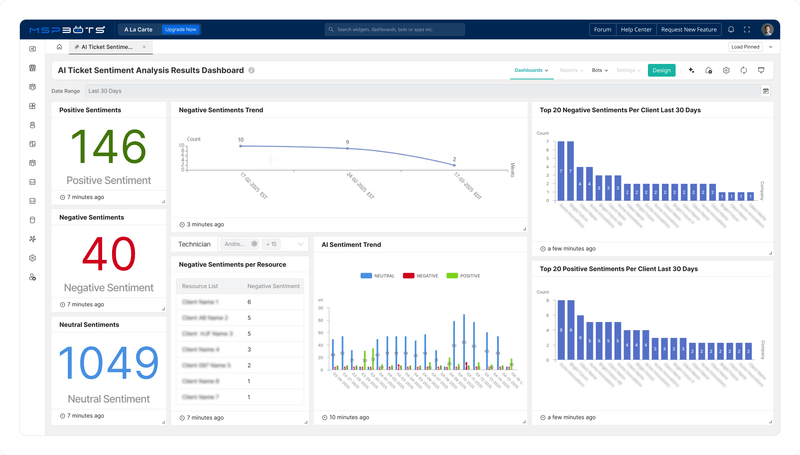This screenshot has width=800, height=455.
Task: Click the notification bell icon
Action: click(731, 30)
